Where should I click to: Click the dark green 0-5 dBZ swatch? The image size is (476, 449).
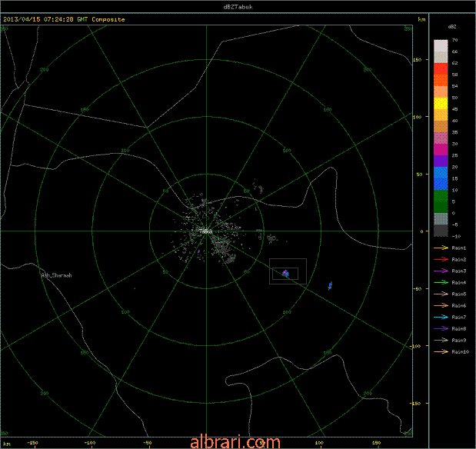[441, 207]
